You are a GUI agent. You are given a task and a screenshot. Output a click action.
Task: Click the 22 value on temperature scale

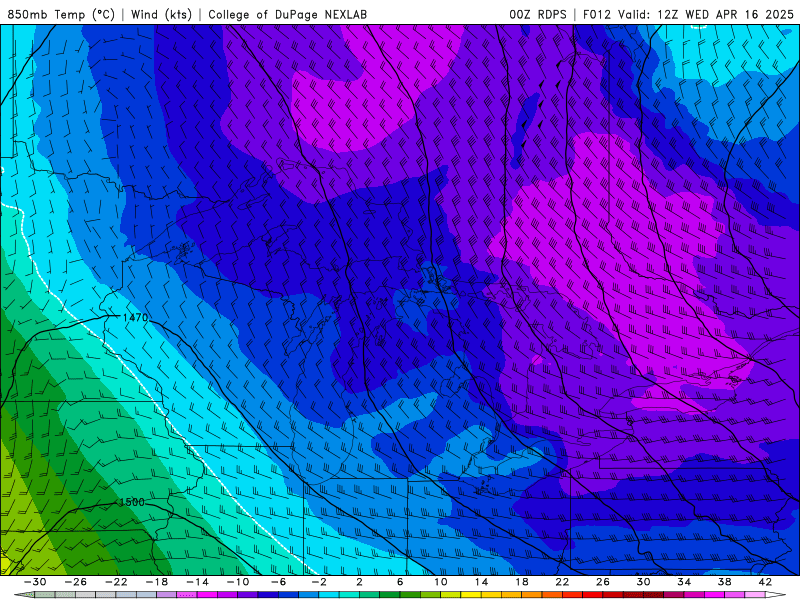point(562,582)
